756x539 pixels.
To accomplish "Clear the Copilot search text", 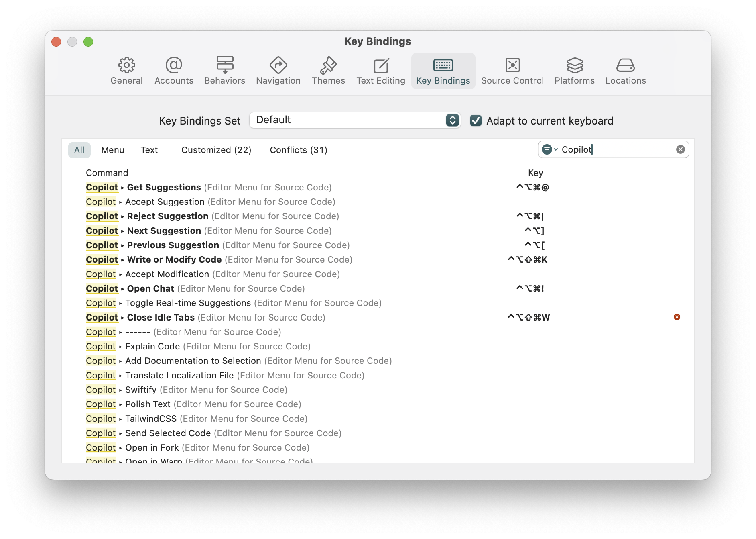I will click(x=680, y=149).
